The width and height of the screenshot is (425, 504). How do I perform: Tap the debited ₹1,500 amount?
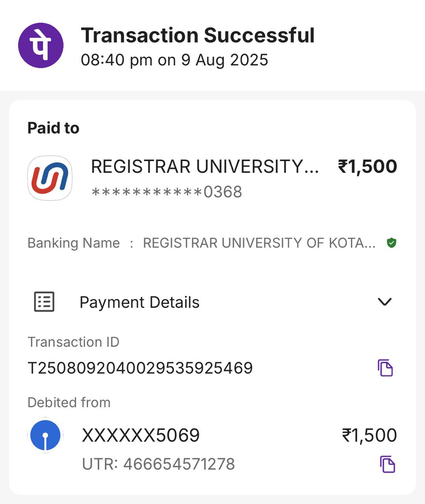(369, 435)
